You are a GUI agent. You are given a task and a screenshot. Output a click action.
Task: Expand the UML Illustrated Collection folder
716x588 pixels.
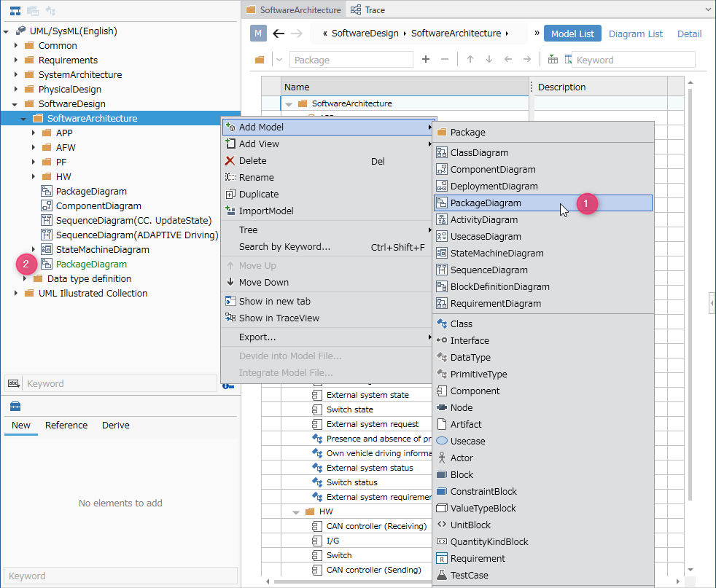pyautogui.click(x=15, y=294)
